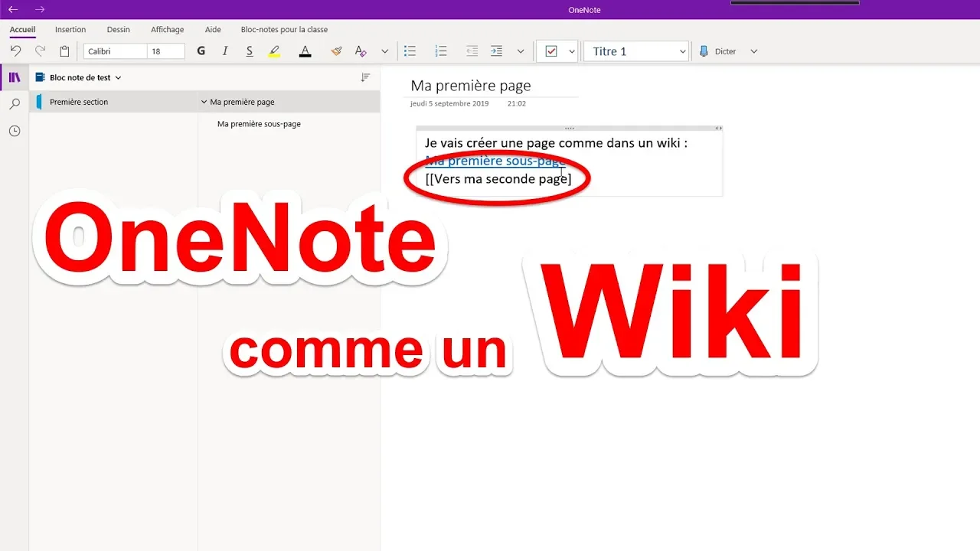Click the line Je vais créer une page
This screenshot has width=980, height=551.
tap(556, 143)
